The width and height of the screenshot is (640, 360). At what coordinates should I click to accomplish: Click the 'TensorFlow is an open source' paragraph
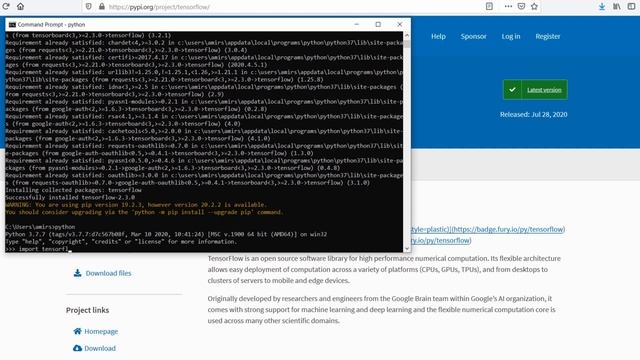tap(384, 269)
